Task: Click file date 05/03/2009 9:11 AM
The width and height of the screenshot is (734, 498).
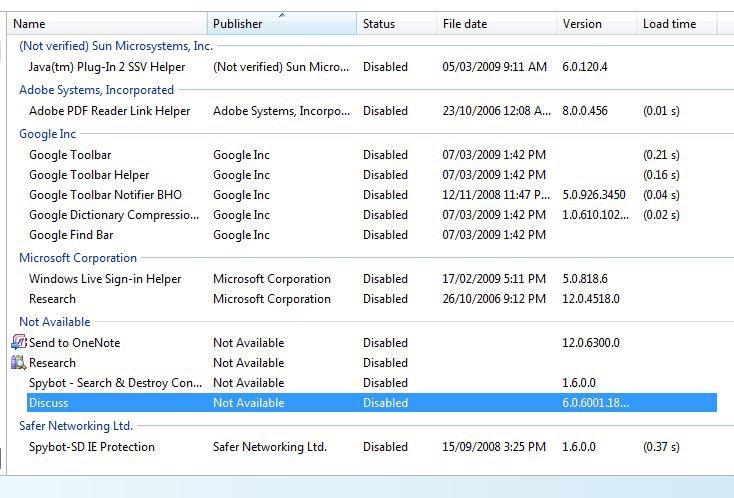Action: [x=494, y=67]
